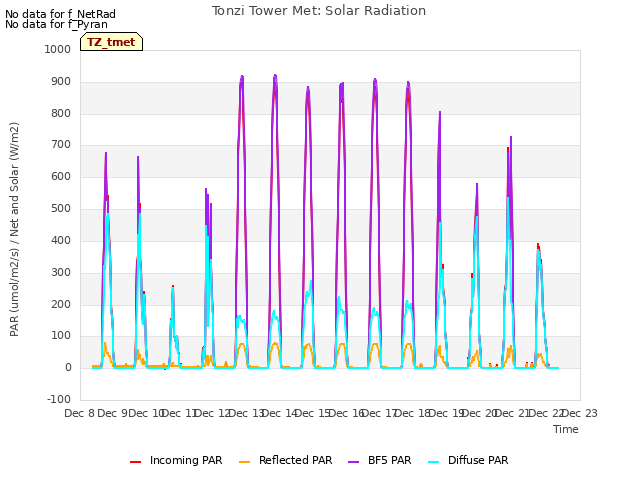Viewport: 640px width, 480px height.
Task: Click the cyan Diffuse PAR legend swatch
Action: point(434,462)
